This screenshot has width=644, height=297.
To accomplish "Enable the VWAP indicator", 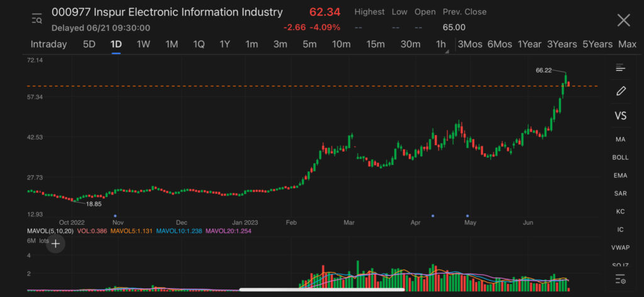I will [620, 247].
